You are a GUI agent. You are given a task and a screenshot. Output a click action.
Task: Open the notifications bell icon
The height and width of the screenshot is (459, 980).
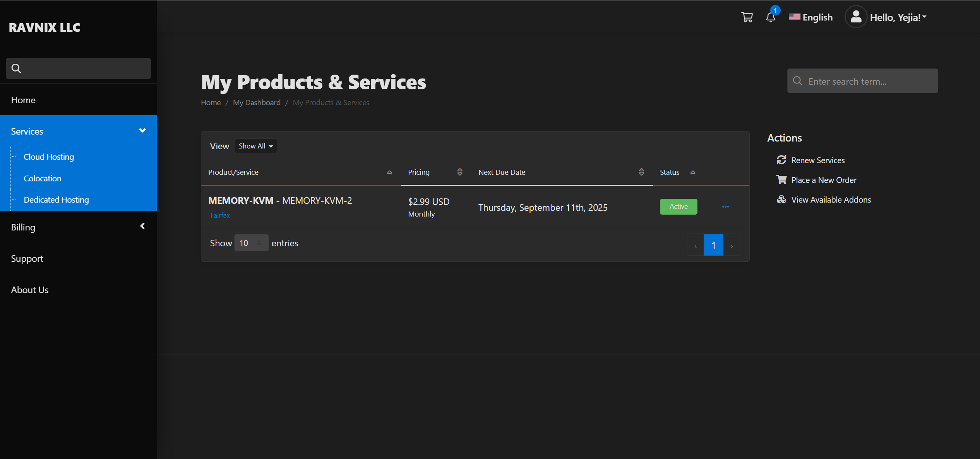pyautogui.click(x=771, y=17)
